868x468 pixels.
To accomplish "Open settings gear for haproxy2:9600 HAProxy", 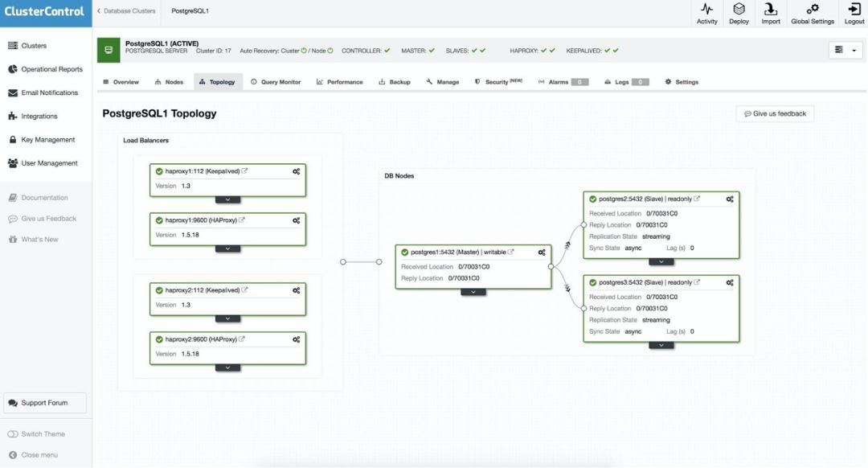I will pos(296,339).
